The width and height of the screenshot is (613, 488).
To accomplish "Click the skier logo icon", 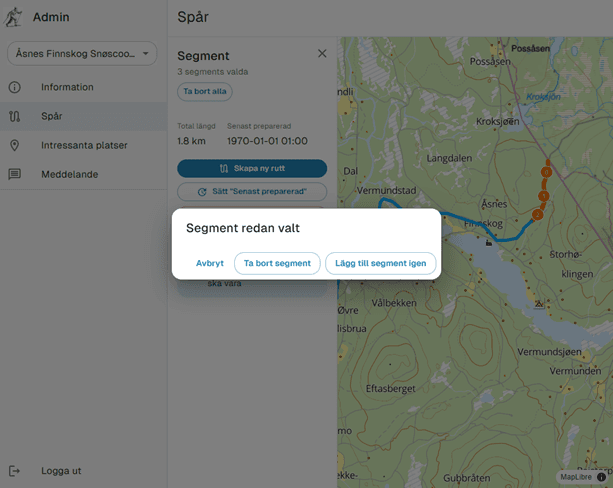I will 14,16.
